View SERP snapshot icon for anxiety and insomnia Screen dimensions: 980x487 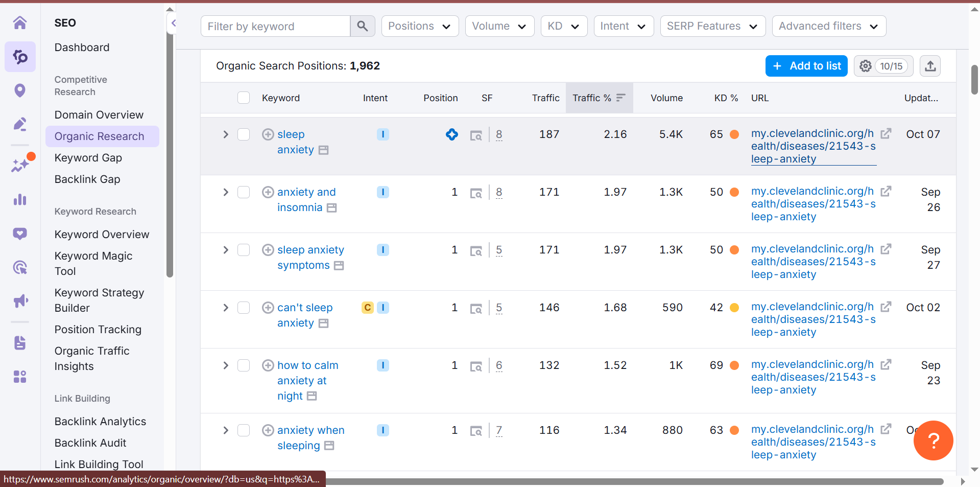[x=476, y=193]
